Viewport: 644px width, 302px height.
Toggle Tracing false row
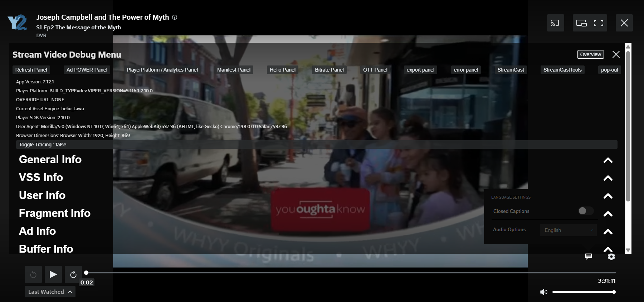click(x=317, y=145)
